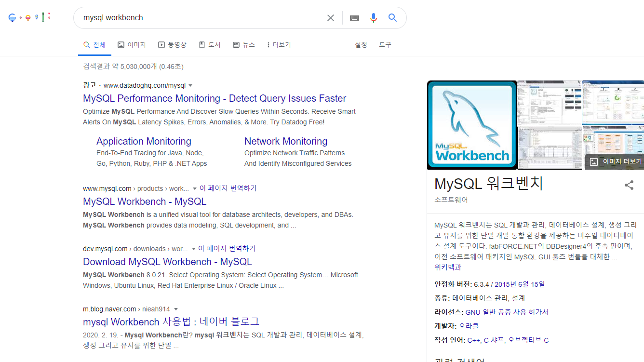
Task: Open the C++ language link
Action: [474, 340]
